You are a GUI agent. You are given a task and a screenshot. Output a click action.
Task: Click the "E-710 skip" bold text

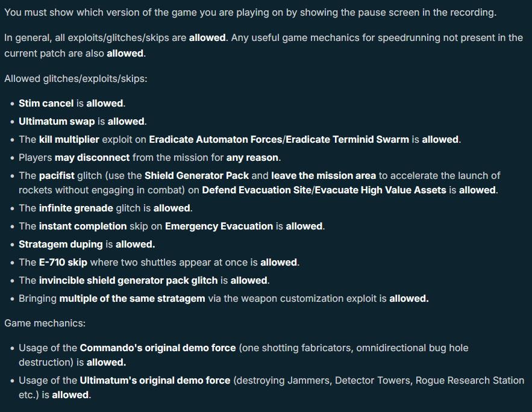coord(63,263)
